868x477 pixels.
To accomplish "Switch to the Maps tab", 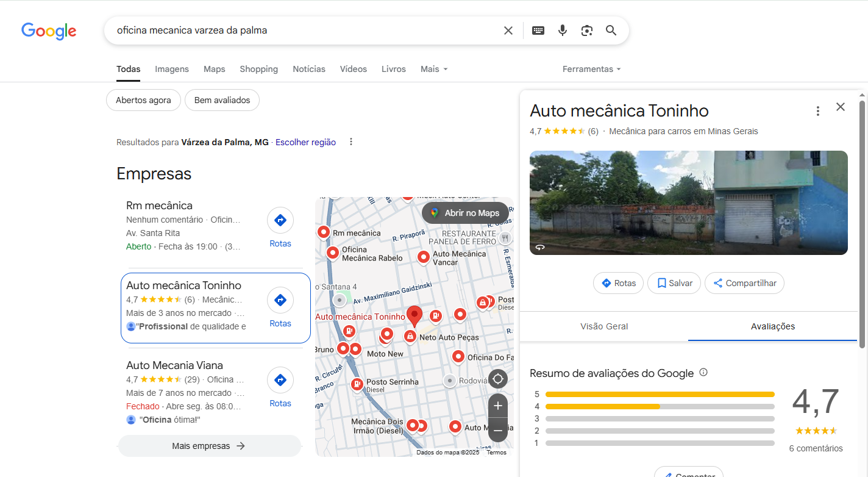I will click(215, 69).
